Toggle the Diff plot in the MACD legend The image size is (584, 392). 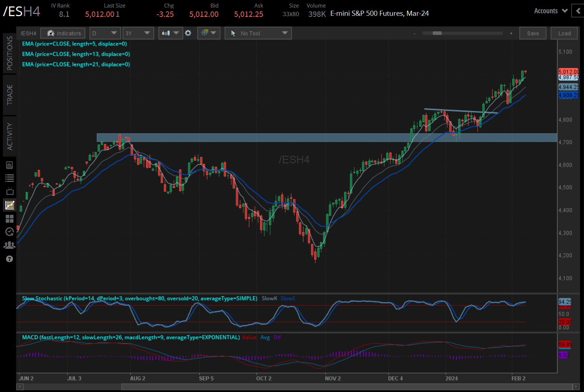[277, 337]
